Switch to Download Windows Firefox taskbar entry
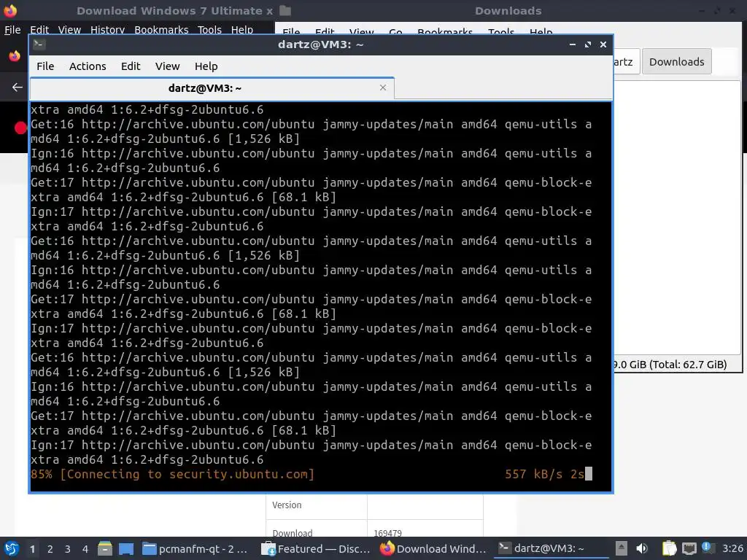 433,549
